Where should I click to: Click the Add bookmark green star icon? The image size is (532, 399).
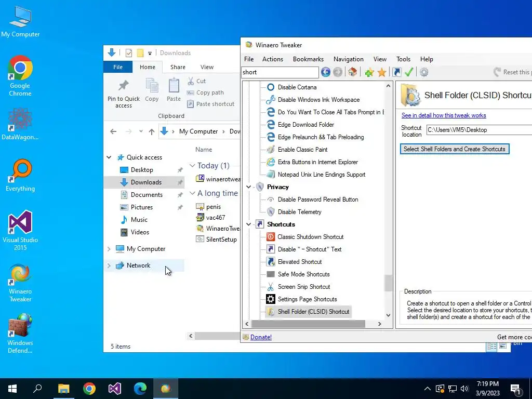tap(369, 72)
